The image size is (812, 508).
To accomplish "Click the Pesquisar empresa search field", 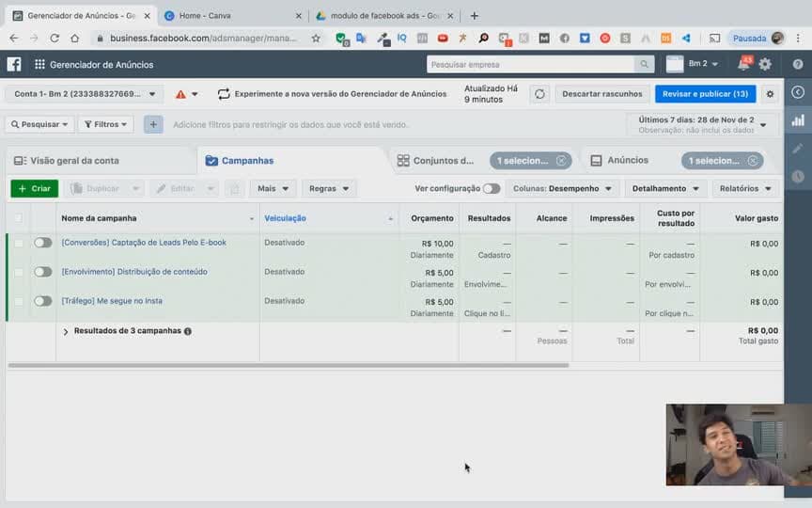I will 531,64.
